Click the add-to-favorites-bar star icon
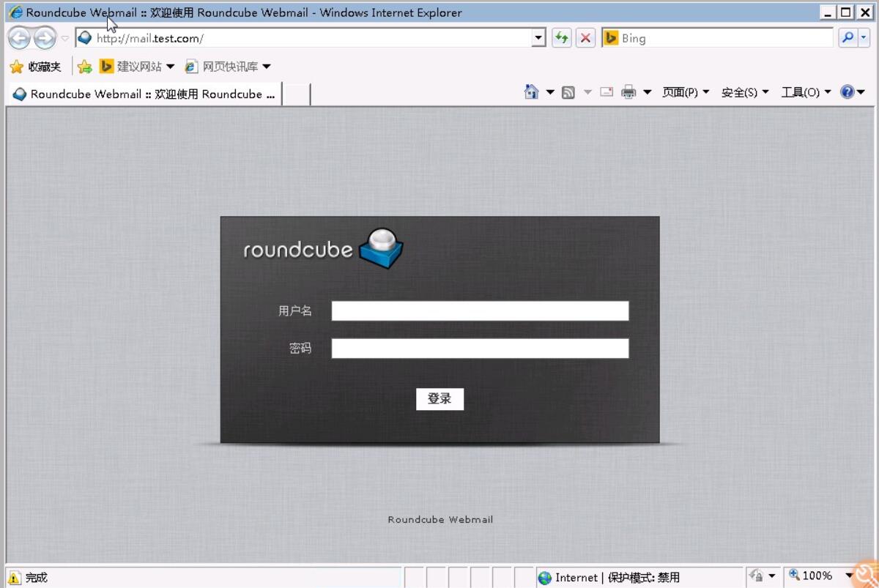The image size is (879, 588). point(84,67)
